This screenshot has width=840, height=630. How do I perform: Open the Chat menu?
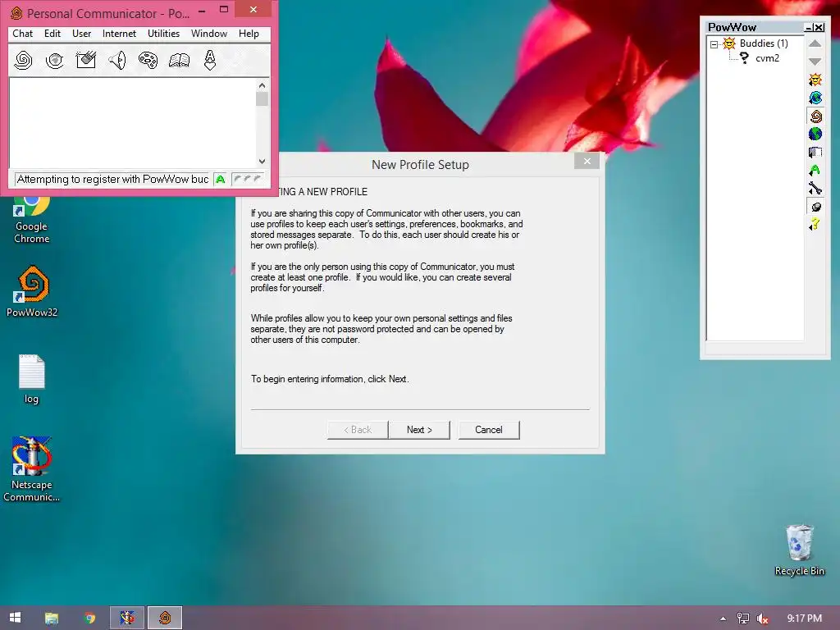click(22, 33)
